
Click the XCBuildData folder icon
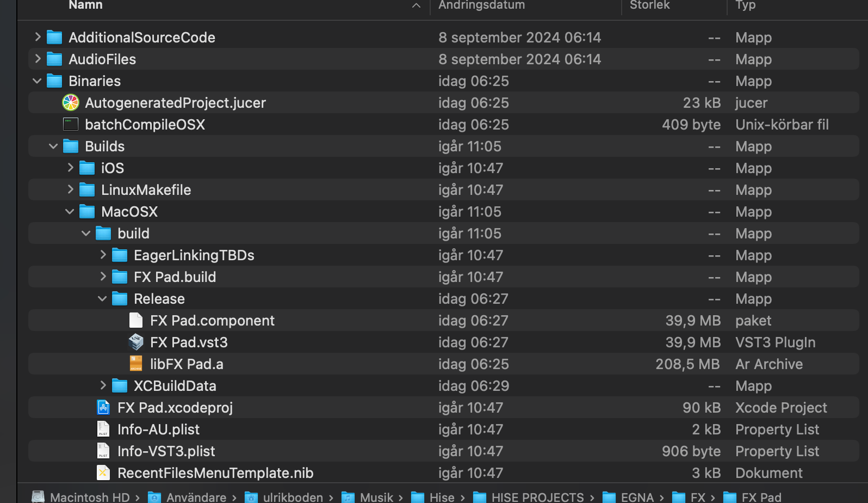pyautogui.click(x=120, y=385)
